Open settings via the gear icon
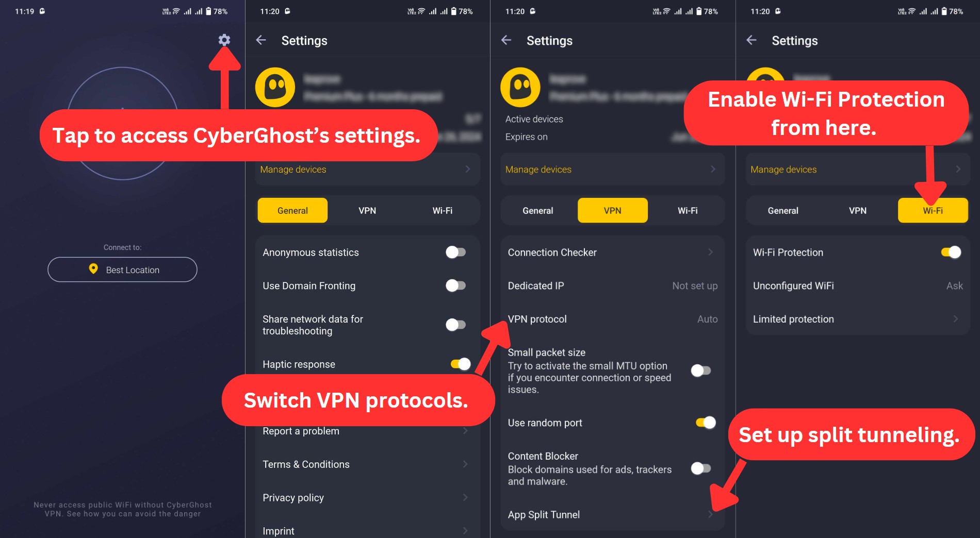This screenshot has height=538, width=980. point(224,40)
